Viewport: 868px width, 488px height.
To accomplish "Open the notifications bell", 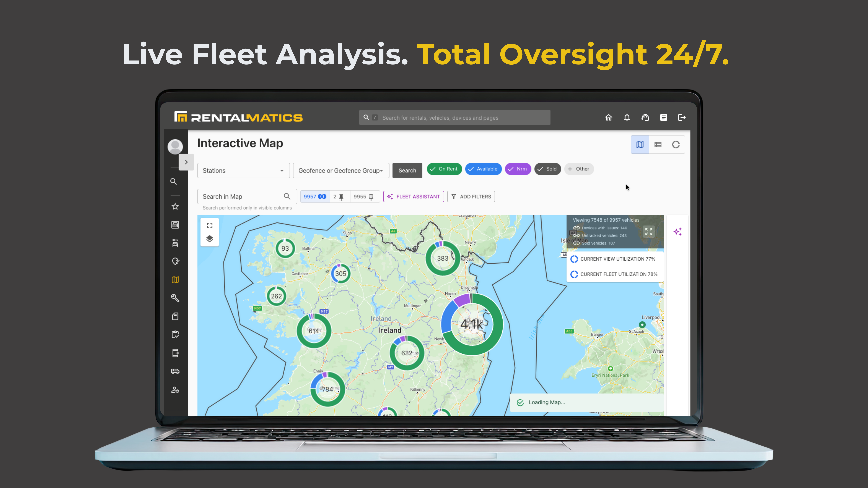I will [x=627, y=118].
